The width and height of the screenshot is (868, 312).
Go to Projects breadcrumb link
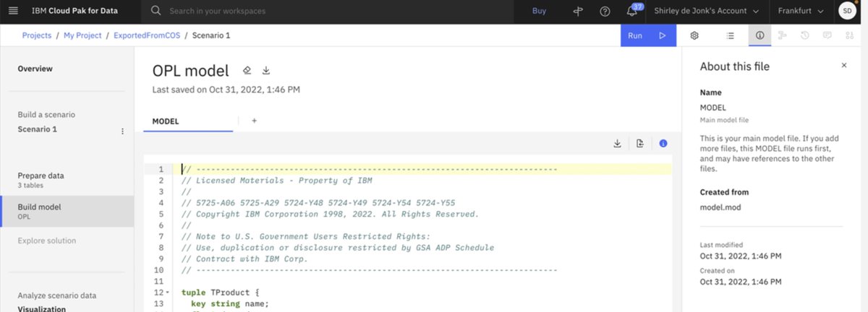click(36, 35)
